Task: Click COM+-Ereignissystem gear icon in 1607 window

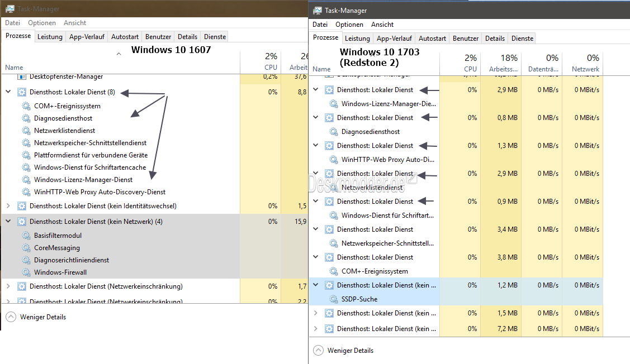Action: 26,106
